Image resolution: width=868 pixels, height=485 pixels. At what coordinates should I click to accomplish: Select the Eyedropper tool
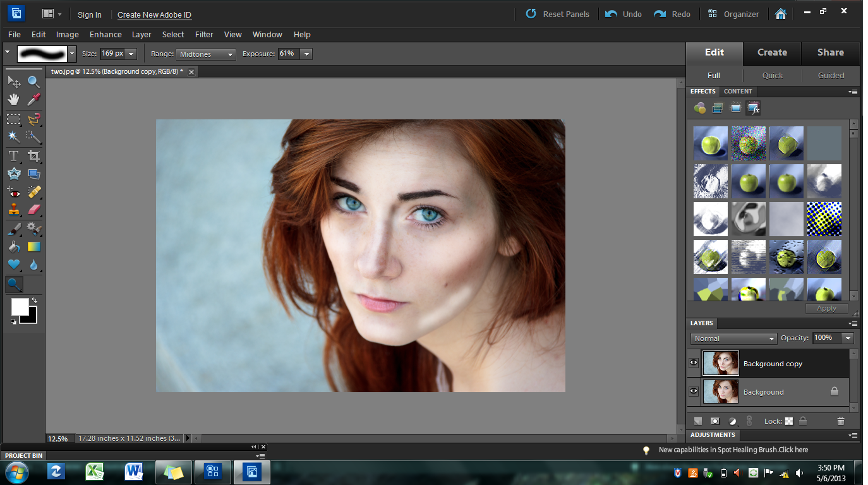point(33,99)
